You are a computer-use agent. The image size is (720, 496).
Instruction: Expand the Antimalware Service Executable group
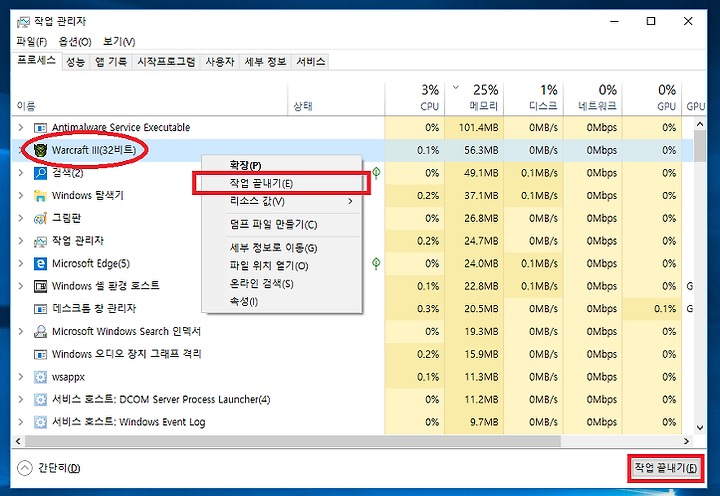point(21,127)
